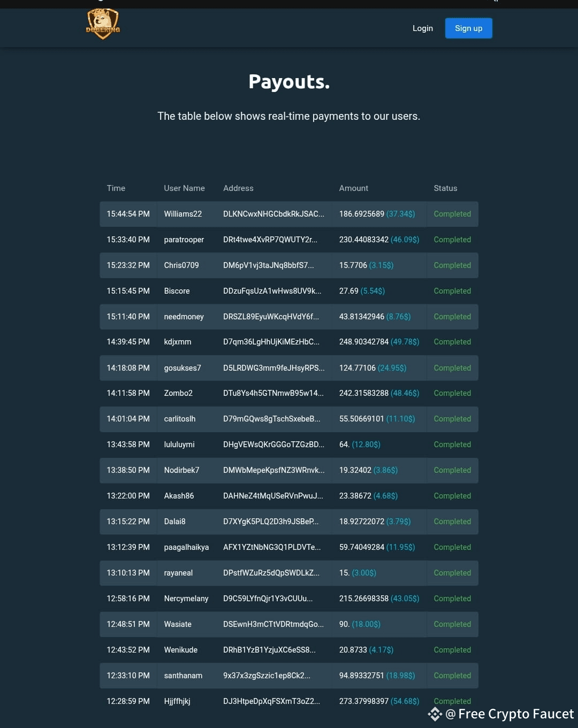Open the Login link
The image size is (578, 728).
click(x=422, y=28)
